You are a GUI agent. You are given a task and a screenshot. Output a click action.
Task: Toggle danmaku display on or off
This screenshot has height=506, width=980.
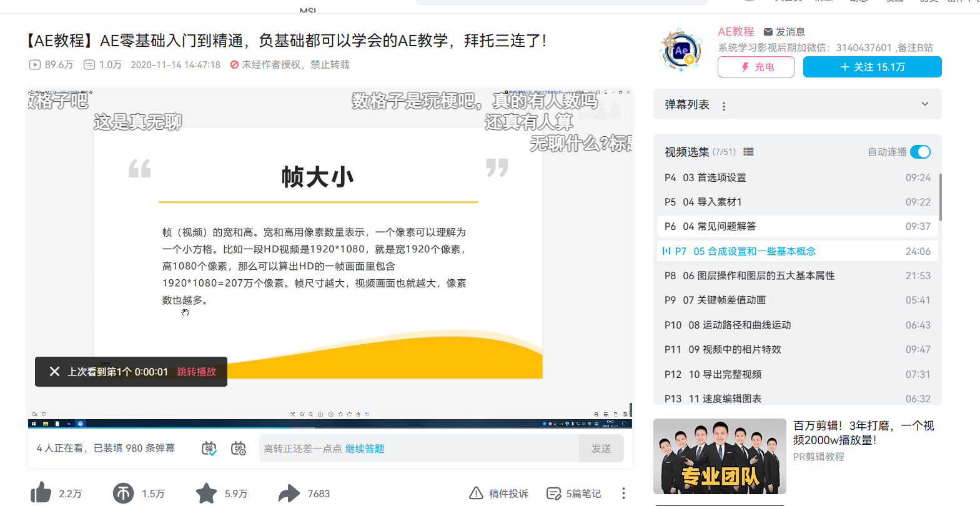click(x=209, y=449)
